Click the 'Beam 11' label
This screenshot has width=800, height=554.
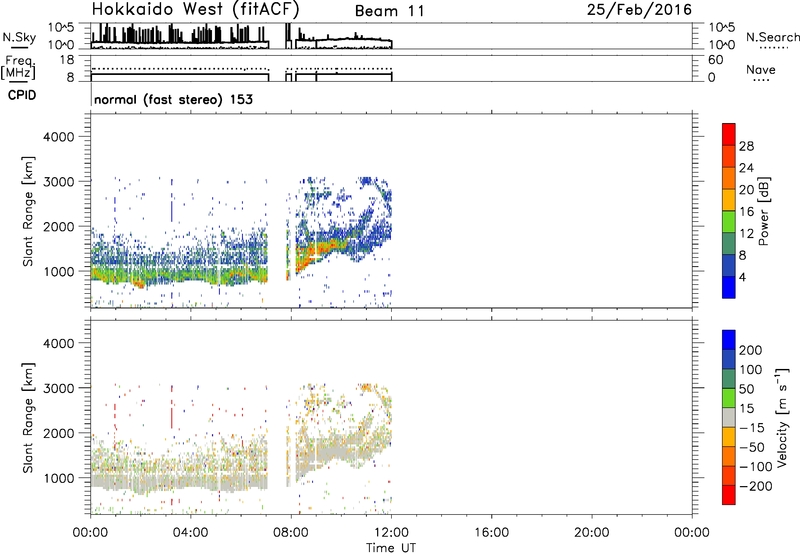click(389, 11)
